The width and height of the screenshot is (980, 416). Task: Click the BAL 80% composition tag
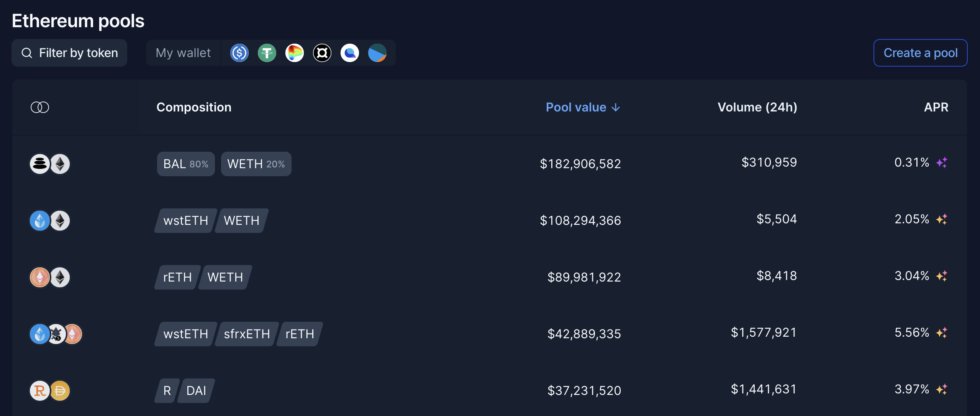(185, 164)
